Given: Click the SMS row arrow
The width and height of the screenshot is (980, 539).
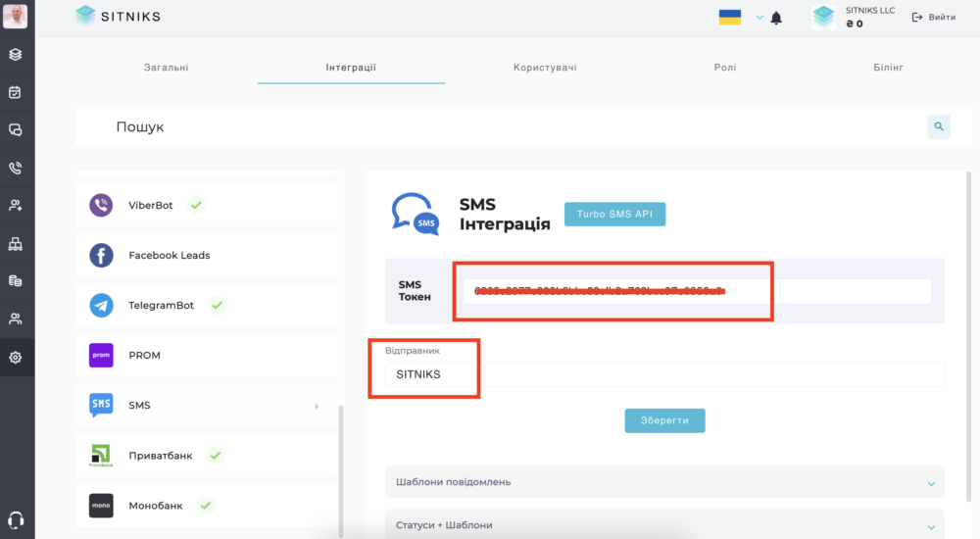Looking at the screenshot, I should pyautogui.click(x=317, y=407).
